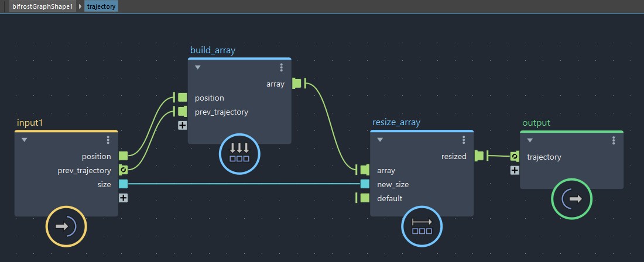Add a new port on the output node

coord(515,170)
